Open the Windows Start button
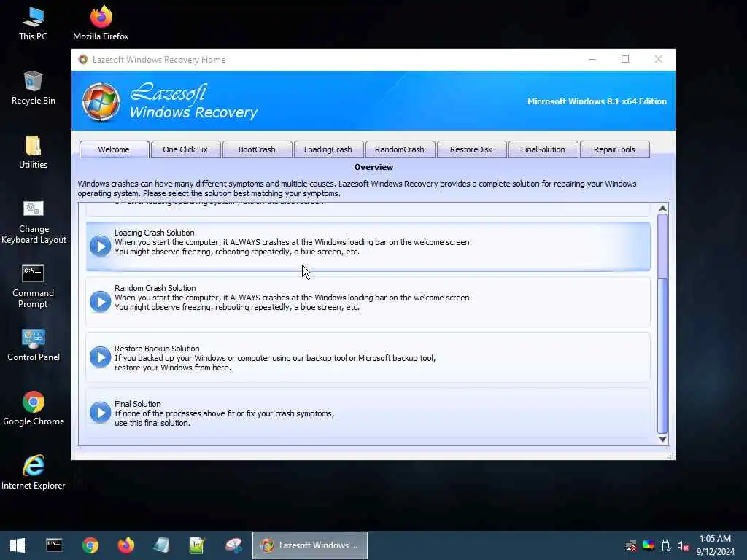Screen dimensions: 747x560 point(18,545)
